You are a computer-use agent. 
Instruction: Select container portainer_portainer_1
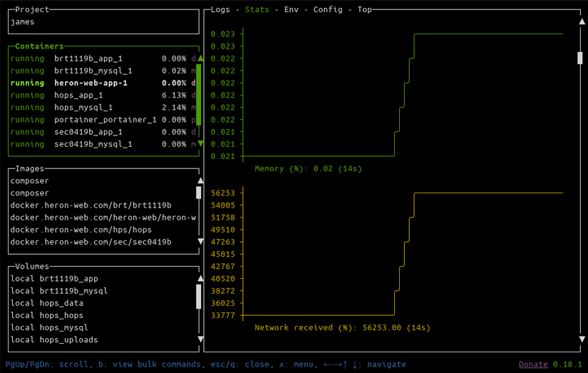[x=103, y=119]
